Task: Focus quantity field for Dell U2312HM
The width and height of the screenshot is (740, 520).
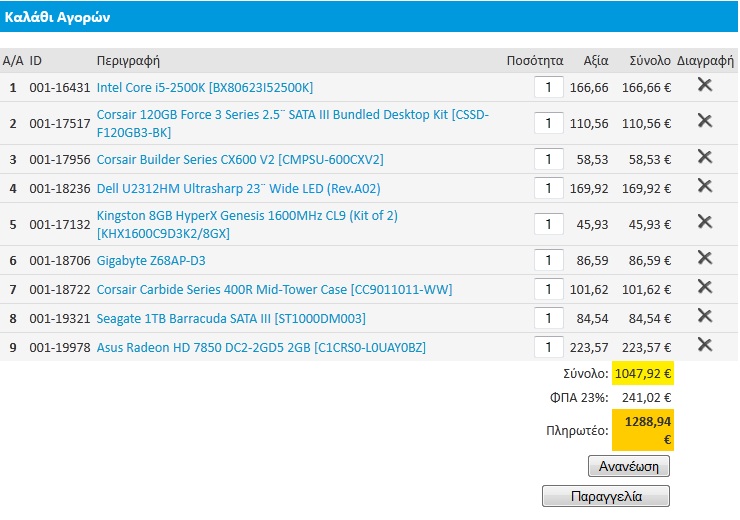Action: pyautogui.click(x=548, y=188)
